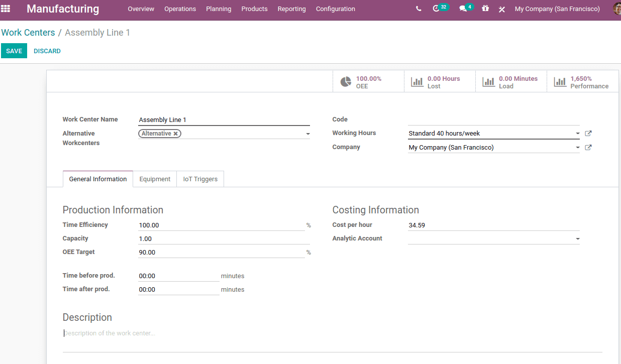The height and width of the screenshot is (364, 621).
Task: Open the Products menu
Action: (x=254, y=9)
